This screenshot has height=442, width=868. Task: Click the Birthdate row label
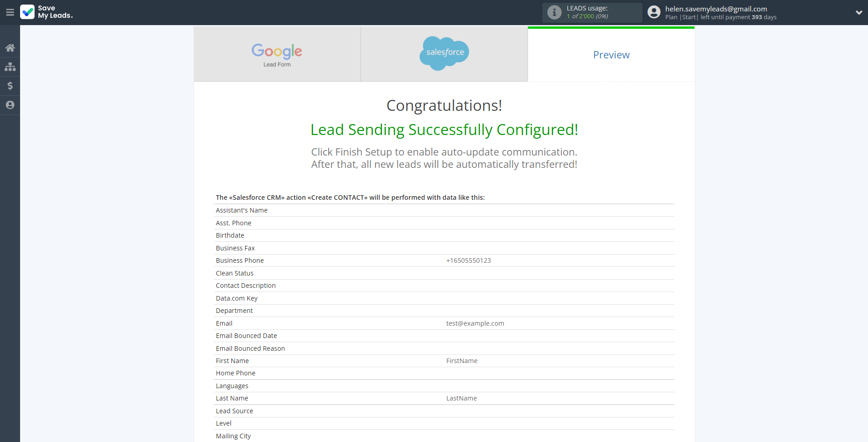pyautogui.click(x=230, y=235)
